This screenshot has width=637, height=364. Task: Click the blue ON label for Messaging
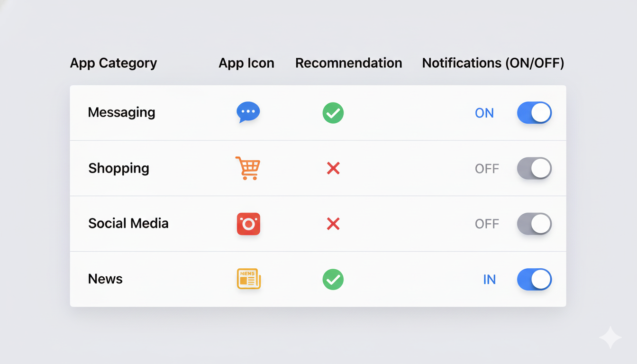point(484,113)
